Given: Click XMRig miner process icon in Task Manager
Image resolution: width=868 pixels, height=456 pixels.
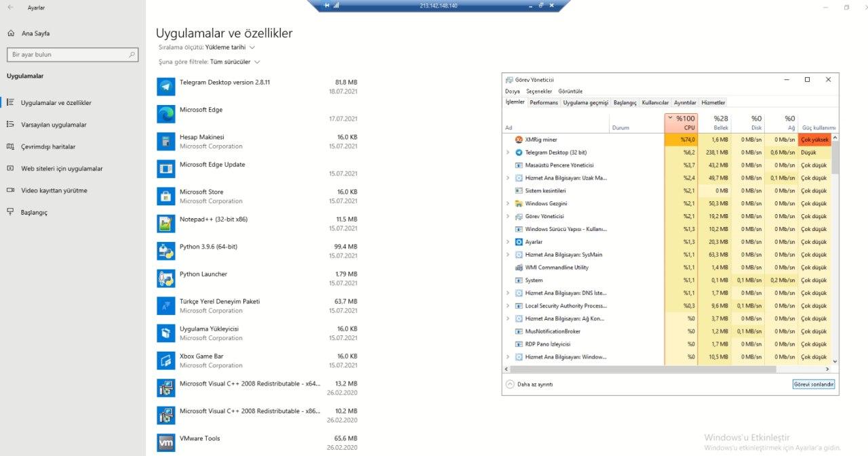Looking at the screenshot, I should [x=519, y=140].
